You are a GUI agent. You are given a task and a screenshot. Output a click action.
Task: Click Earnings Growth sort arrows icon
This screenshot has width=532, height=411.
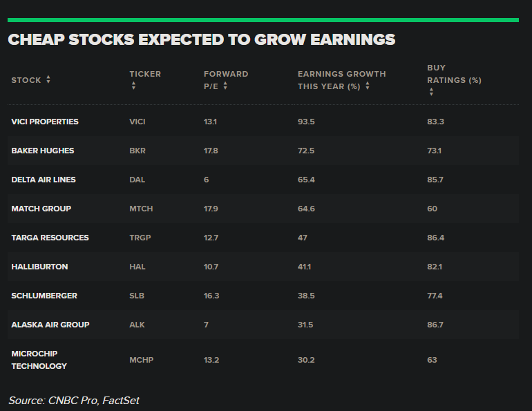(x=368, y=86)
